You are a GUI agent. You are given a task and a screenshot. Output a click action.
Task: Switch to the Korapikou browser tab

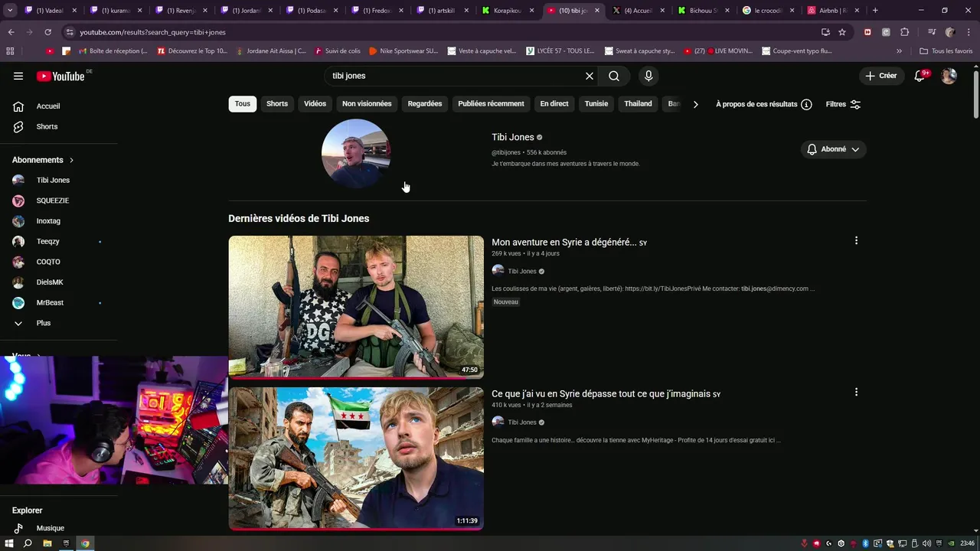pos(509,11)
